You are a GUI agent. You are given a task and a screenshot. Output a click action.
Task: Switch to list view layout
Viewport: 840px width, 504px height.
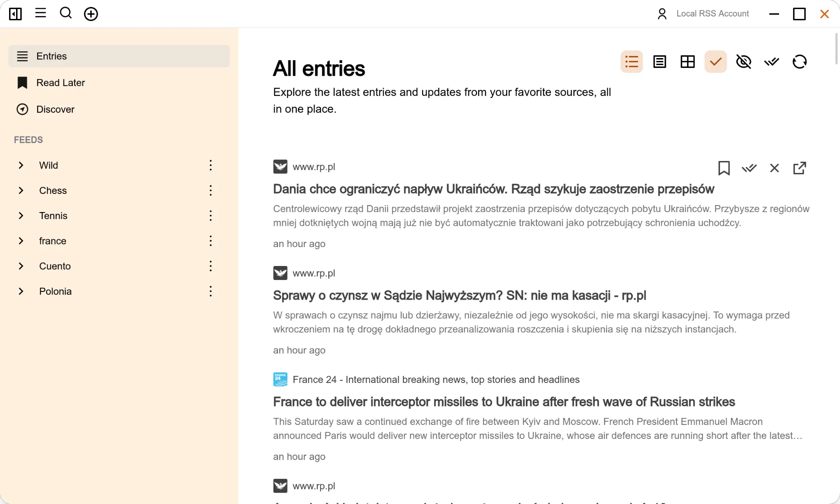[631, 62]
